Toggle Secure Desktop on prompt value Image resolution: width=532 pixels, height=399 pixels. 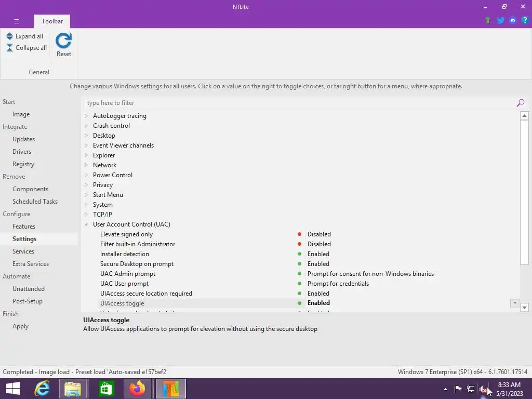[x=318, y=263]
